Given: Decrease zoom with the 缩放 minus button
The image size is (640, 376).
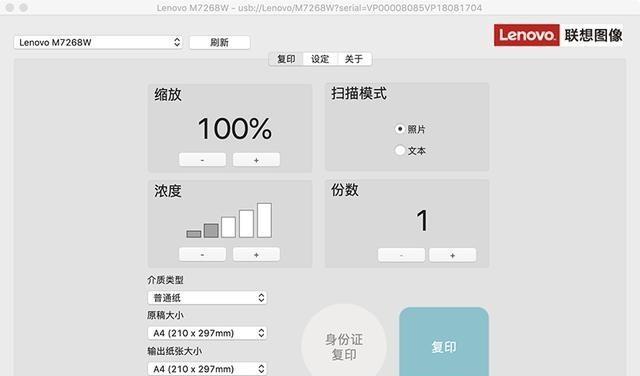Looking at the screenshot, I should [202, 160].
